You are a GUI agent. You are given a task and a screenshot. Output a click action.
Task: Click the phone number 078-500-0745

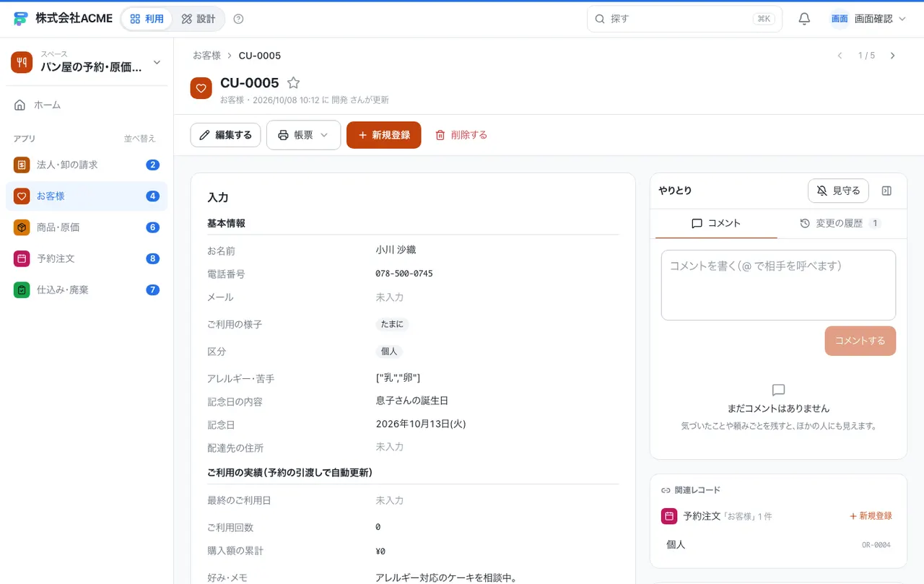pyautogui.click(x=404, y=274)
